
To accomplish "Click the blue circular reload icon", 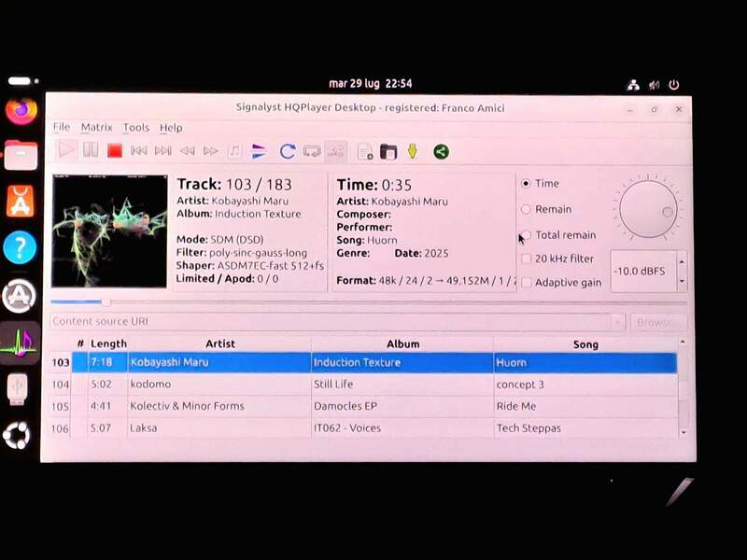I will point(287,150).
